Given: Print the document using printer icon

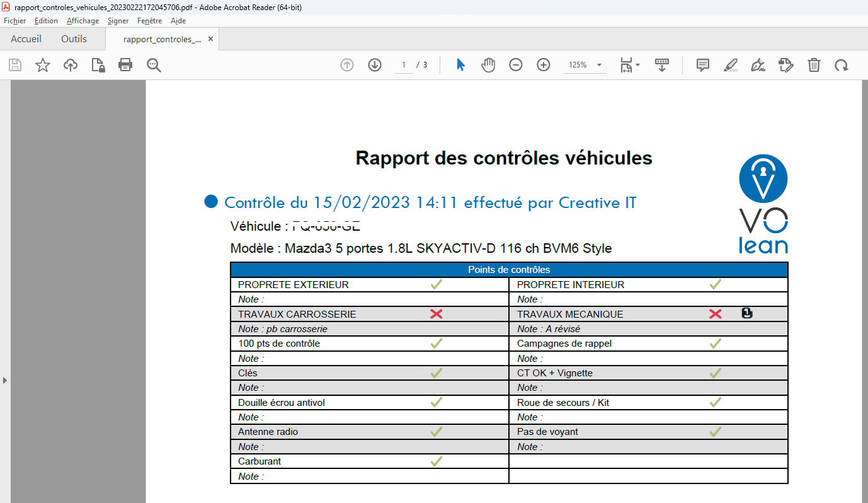Looking at the screenshot, I should 125,65.
